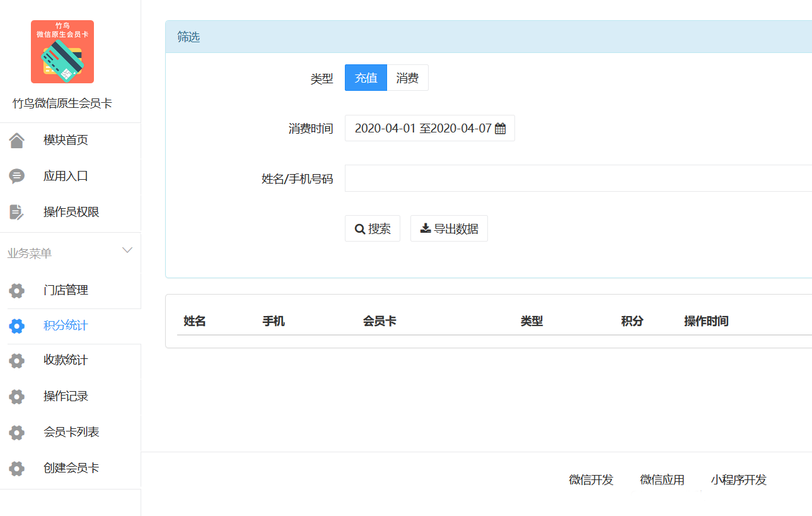Click the 操作时间 column header
The image size is (812, 516).
tap(706, 321)
